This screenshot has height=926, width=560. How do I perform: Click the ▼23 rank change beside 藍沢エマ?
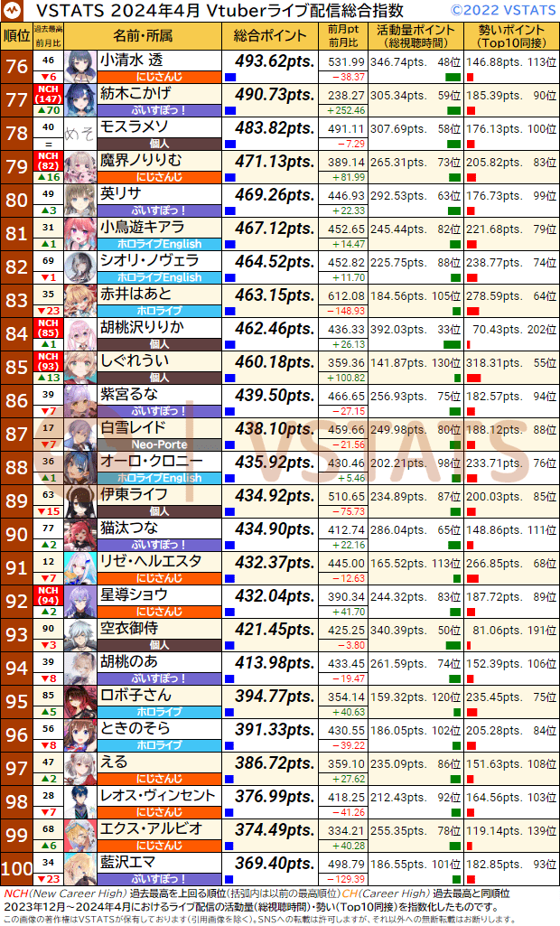click(x=49, y=879)
